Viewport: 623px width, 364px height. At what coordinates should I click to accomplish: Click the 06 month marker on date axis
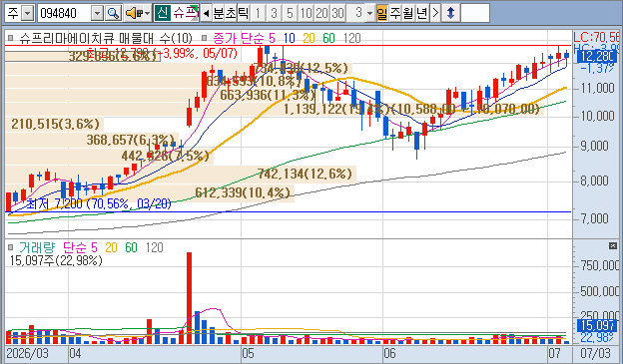pyautogui.click(x=389, y=353)
